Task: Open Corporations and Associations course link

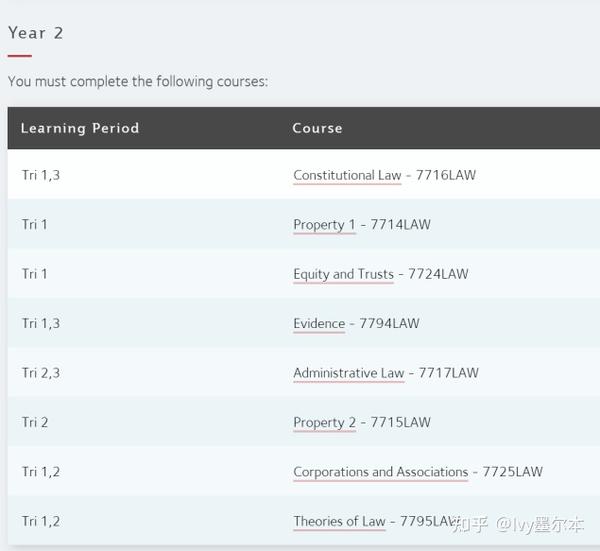Action: point(381,472)
